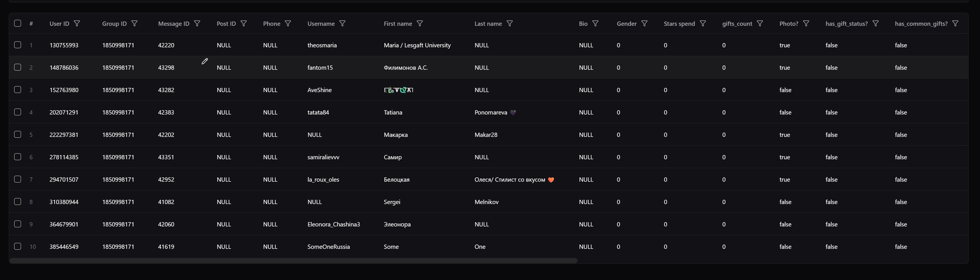Click the pencil edit icon in row 2

point(205,61)
